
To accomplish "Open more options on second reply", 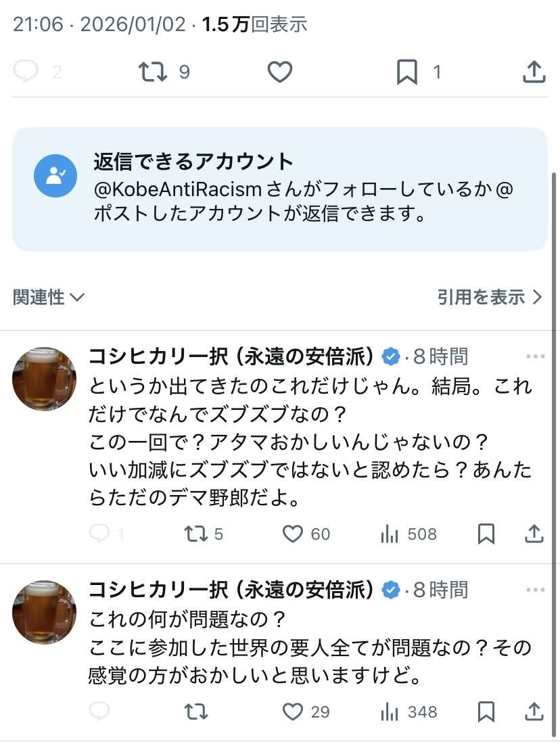I will (x=535, y=590).
